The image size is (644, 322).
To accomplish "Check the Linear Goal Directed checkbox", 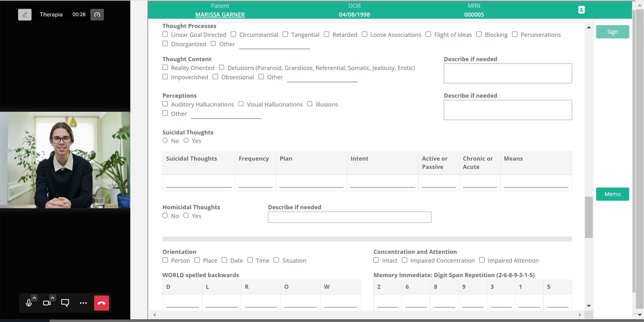I will tap(165, 34).
